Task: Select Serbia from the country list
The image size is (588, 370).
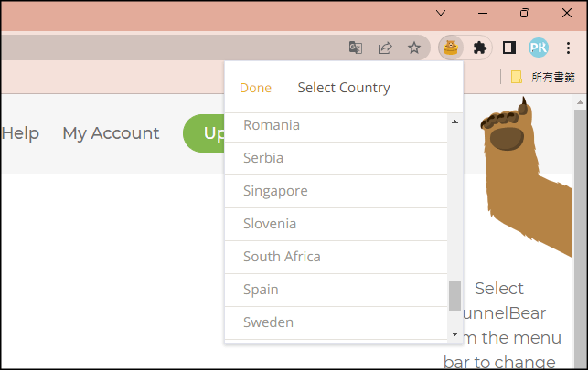Action: (x=336, y=158)
